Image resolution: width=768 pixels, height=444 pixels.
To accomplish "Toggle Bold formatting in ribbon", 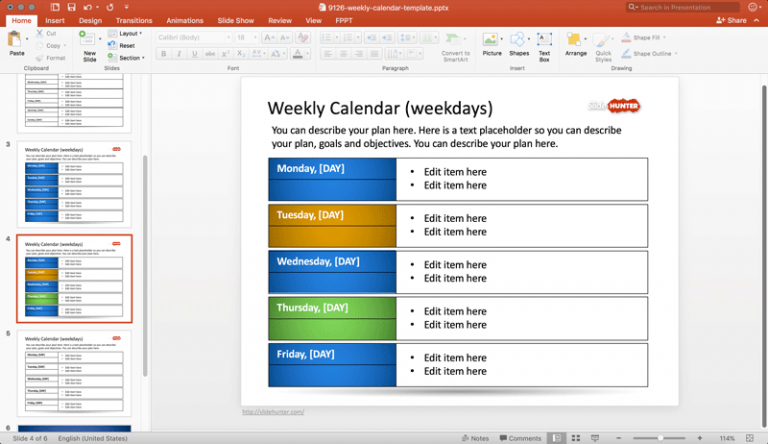I will pyautogui.click(x=164, y=54).
